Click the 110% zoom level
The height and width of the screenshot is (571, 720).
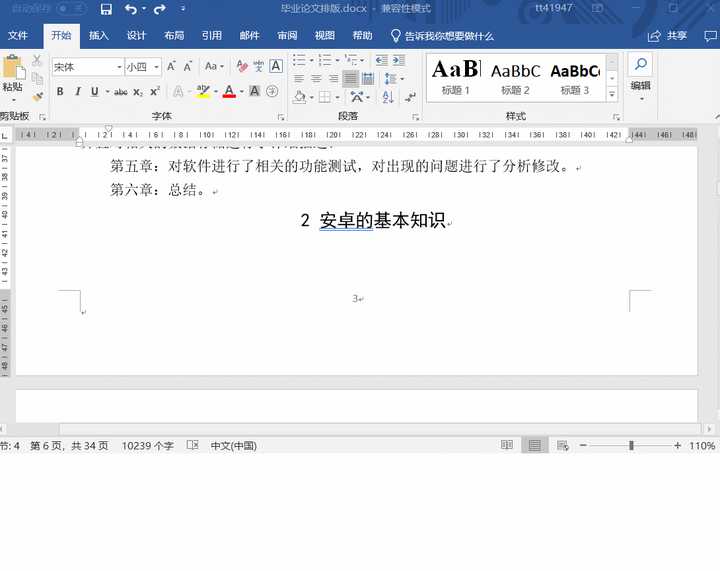pyautogui.click(x=702, y=446)
